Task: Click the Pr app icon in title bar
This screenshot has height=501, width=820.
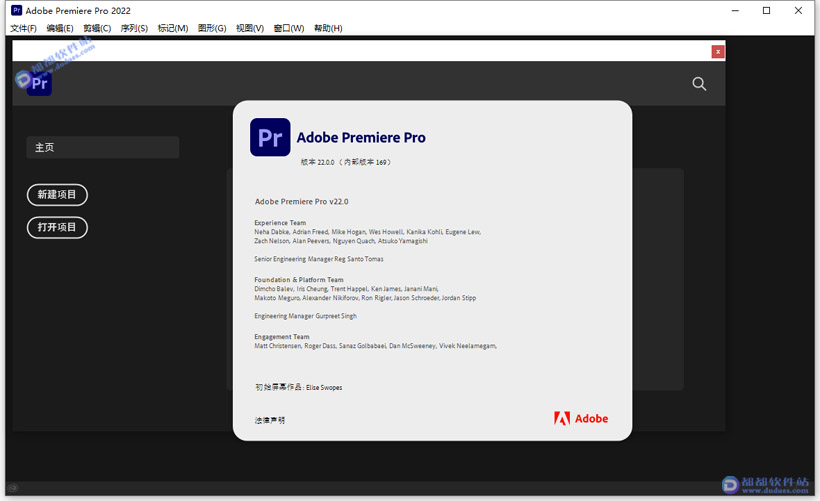Action: [x=16, y=10]
